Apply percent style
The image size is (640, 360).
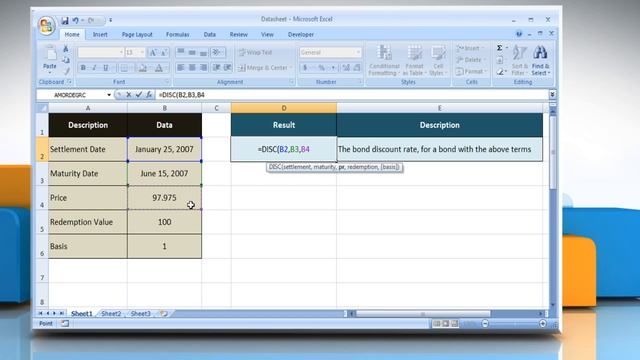322,68
